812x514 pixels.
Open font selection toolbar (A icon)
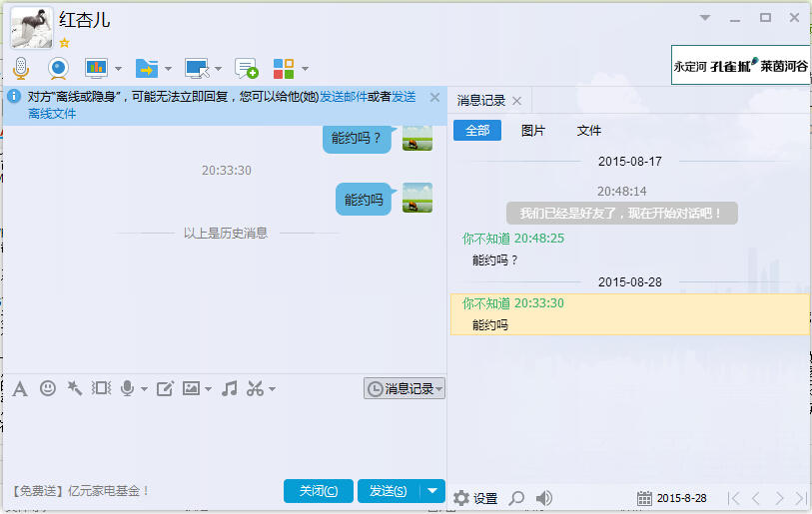pyautogui.click(x=20, y=388)
